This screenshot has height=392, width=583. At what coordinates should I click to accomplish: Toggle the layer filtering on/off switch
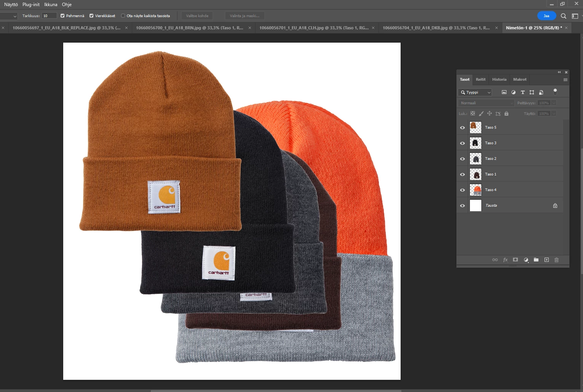point(555,91)
